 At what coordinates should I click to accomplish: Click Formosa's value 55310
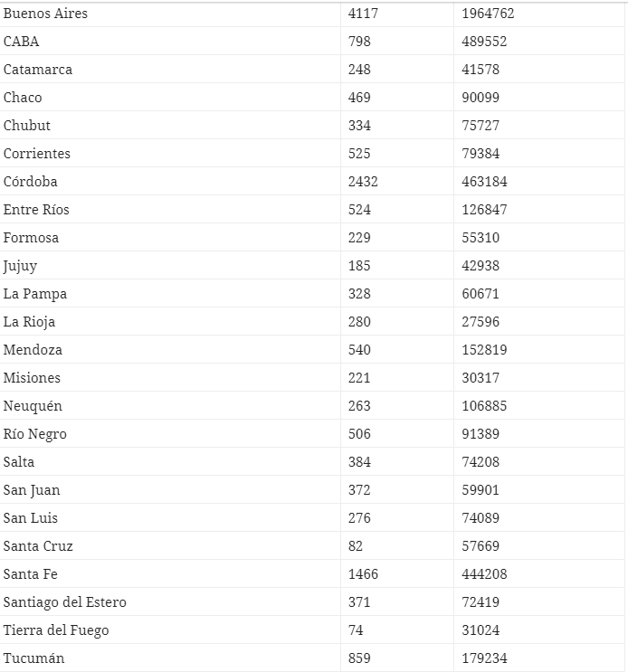[480, 238]
